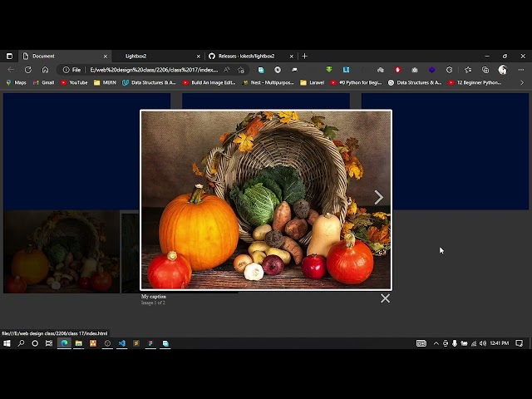Open the browser profile avatar
Image resolution: width=532 pixels, height=399 pixels.
click(x=502, y=70)
